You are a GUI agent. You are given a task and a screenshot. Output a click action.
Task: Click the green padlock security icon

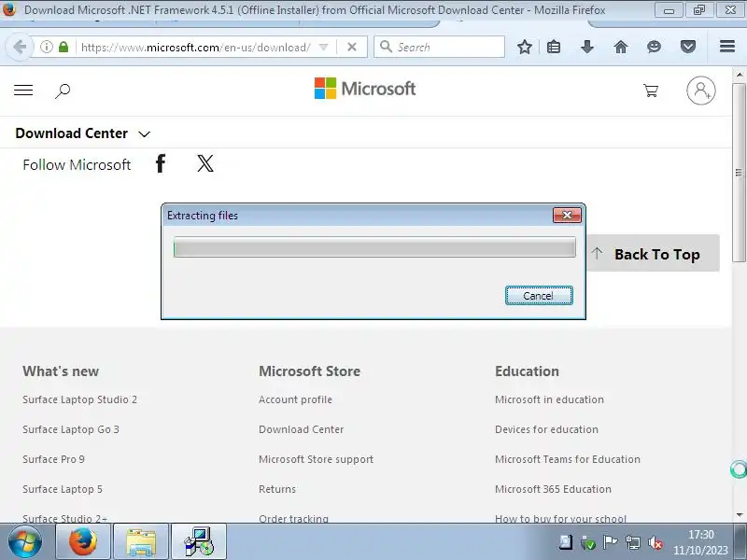tap(63, 47)
